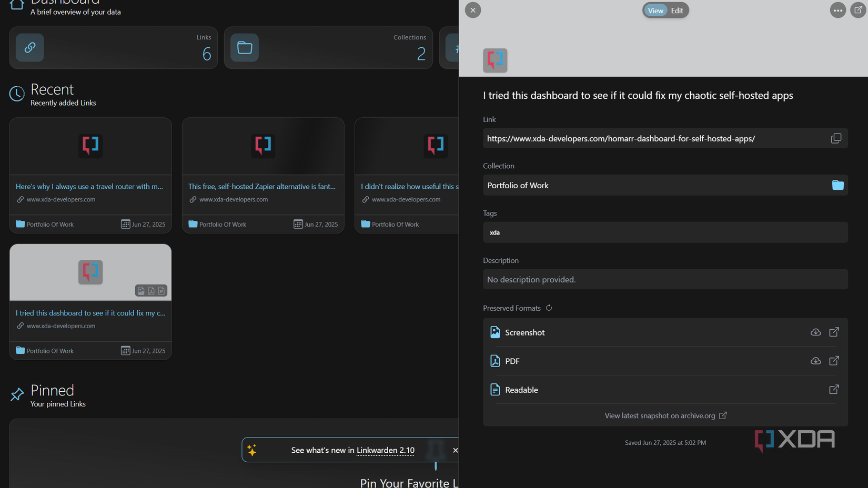Close the link details panel
This screenshot has width=868, height=488.
coord(473,11)
